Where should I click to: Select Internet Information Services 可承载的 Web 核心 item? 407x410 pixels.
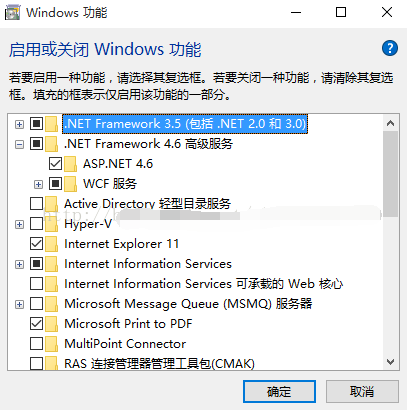tap(203, 284)
